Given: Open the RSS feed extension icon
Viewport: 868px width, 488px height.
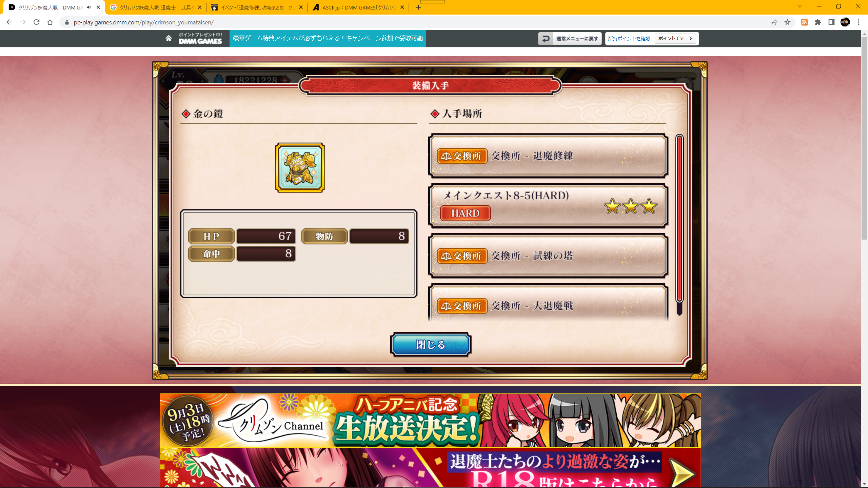Looking at the screenshot, I should (x=804, y=22).
